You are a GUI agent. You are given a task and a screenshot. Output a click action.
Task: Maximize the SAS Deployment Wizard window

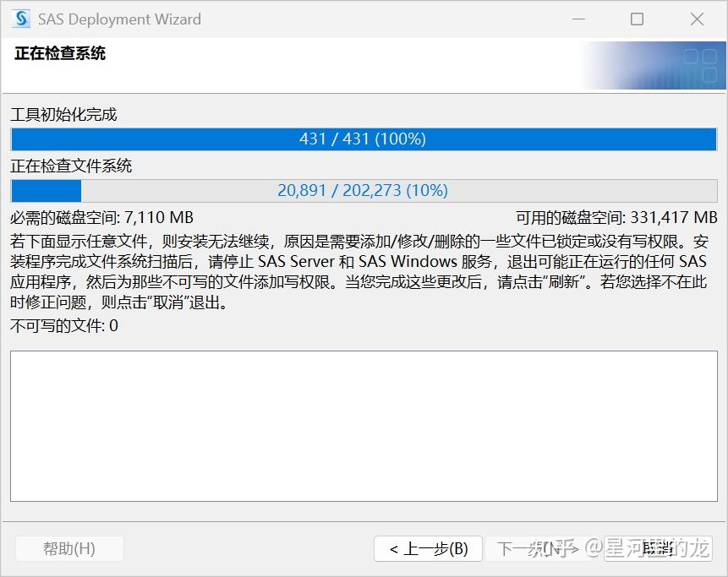[638, 19]
